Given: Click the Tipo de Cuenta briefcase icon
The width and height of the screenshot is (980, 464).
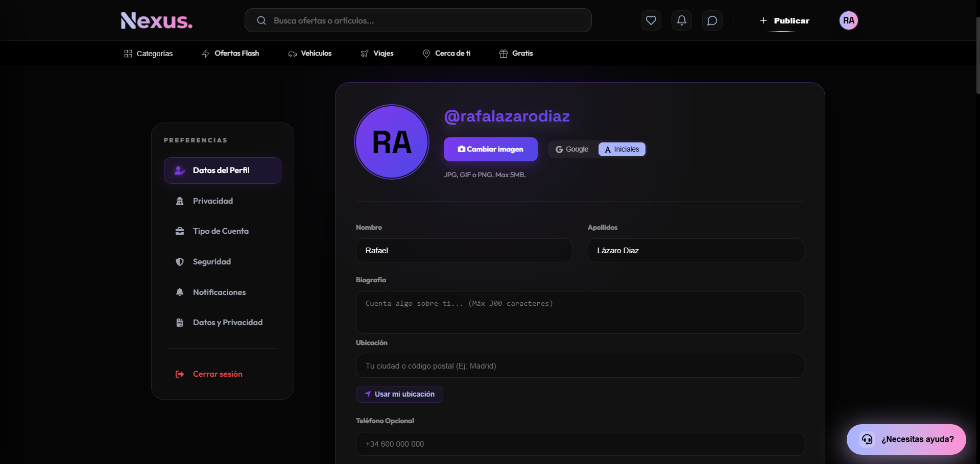Looking at the screenshot, I should click(180, 231).
